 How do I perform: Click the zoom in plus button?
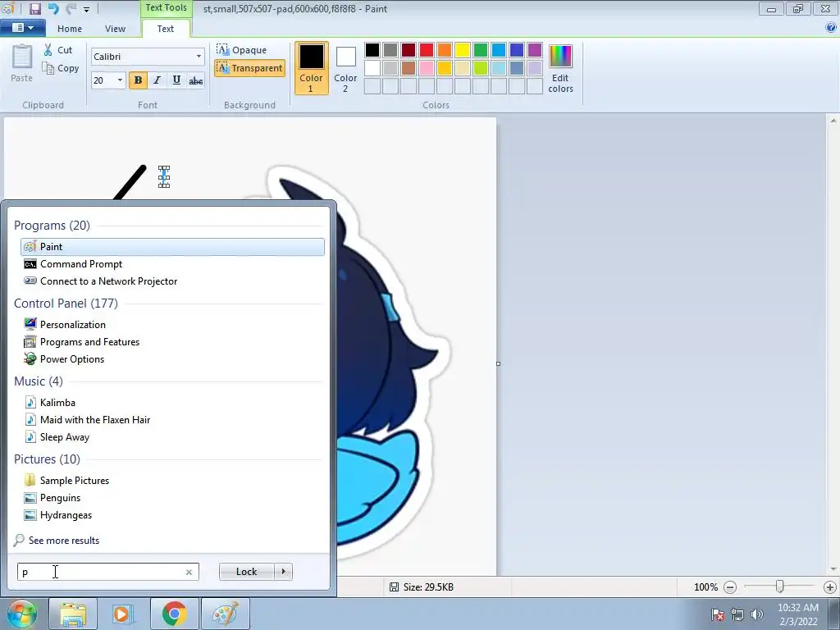click(x=830, y=587)
